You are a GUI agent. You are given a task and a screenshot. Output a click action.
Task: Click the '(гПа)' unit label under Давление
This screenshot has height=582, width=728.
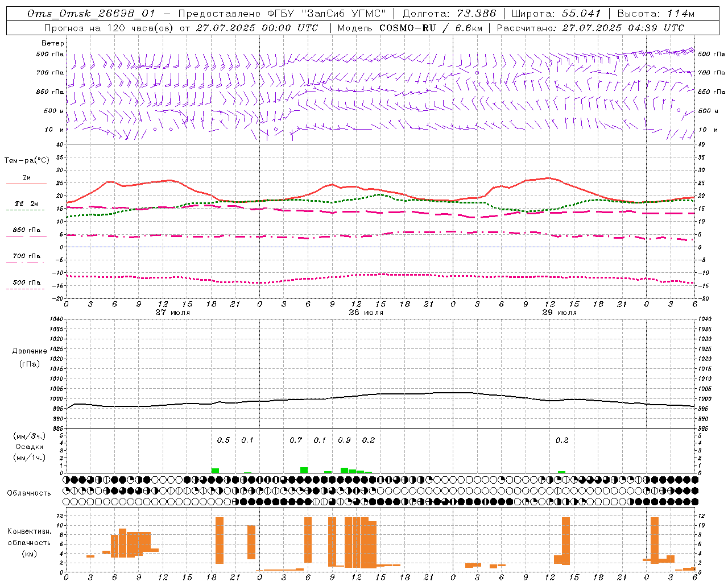(x=30, y=364)
